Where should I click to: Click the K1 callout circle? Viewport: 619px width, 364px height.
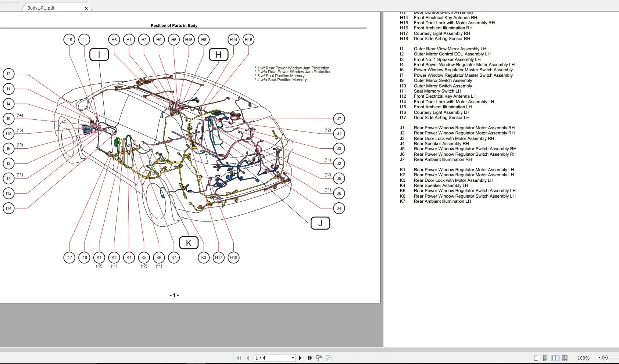[99, 257]
